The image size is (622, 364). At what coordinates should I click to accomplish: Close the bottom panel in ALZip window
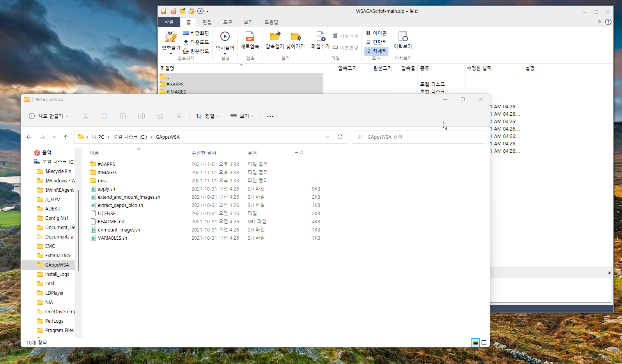pyautogui.click(x=609, y=273)
